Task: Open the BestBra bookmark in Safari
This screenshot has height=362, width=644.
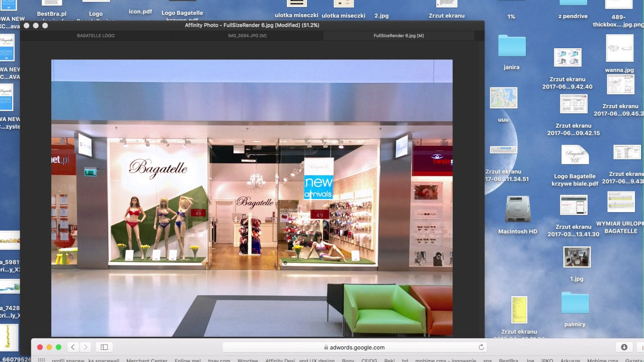Action: coord(509,360)
